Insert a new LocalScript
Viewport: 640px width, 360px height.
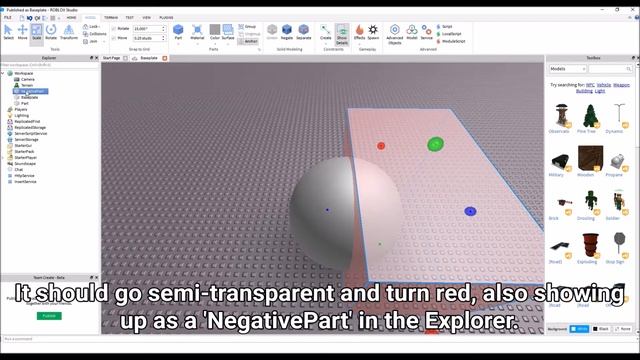[449, 34]
